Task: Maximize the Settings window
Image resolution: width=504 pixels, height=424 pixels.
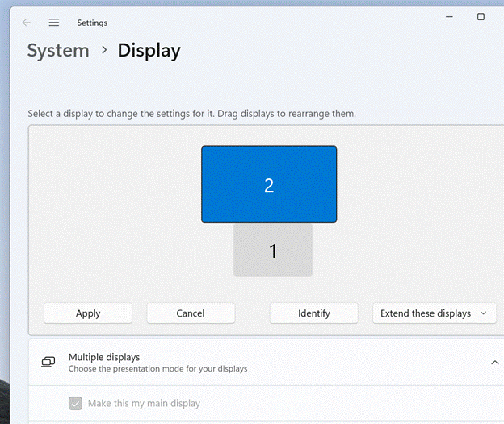Action: point(481,17)
